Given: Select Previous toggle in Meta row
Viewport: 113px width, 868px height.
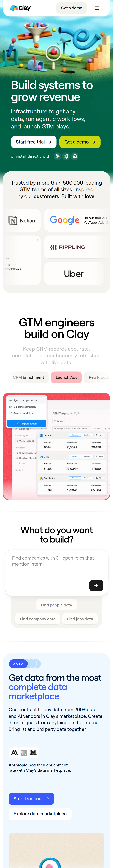Looking at the screenshot, I should click(x=87, y=457).
